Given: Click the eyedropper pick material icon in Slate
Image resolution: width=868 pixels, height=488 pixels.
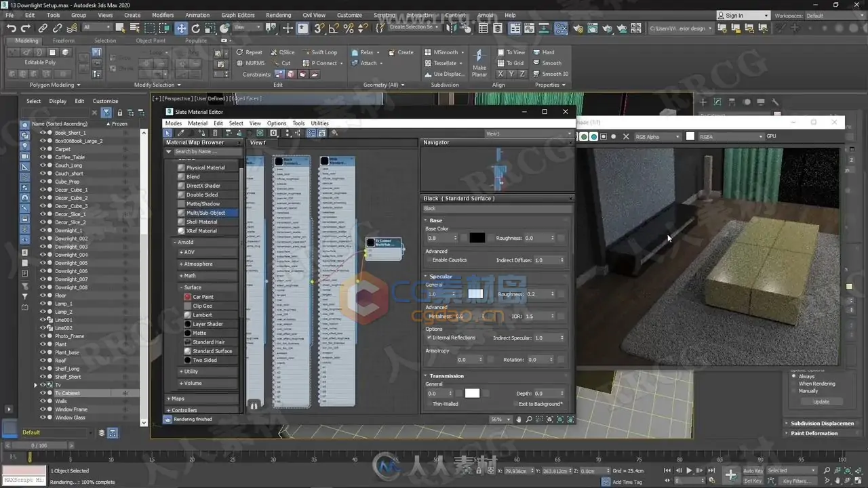Looking at the screenshot, I should [x=180, y=133].
